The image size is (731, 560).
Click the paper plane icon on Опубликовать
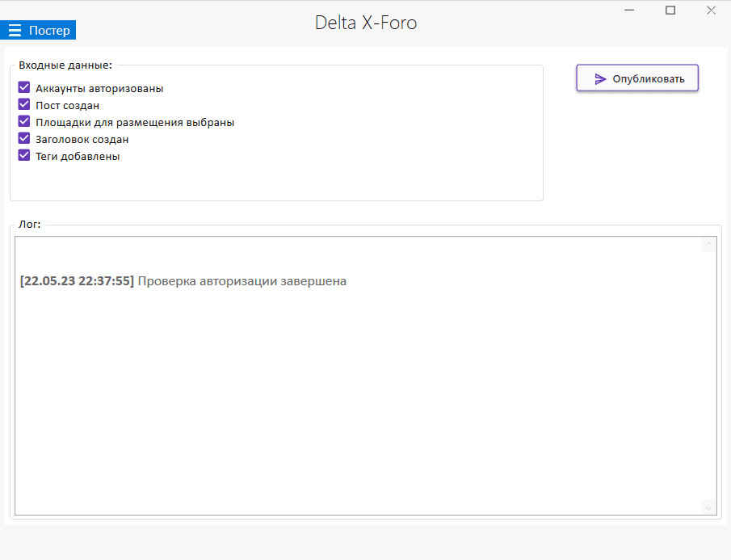pos(600,79)
